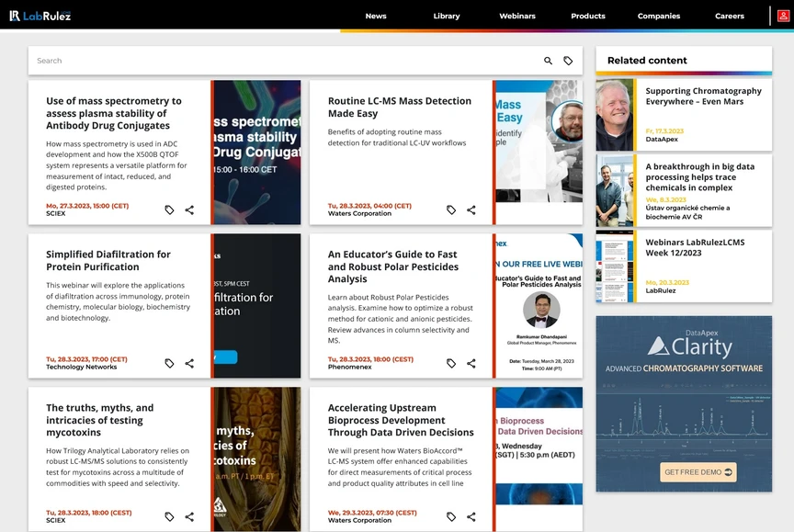The height and width of the screenshot is (532, 794).
Task: Open 'Simplified Diafiltration for Protein Purification' title
Action: 108,260
